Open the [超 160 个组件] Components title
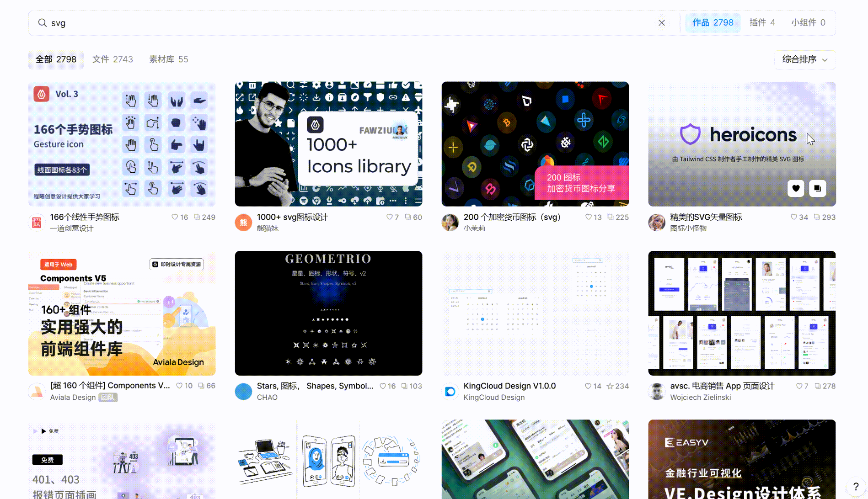This screenshot has width=868, height=499. coord(110,386)
